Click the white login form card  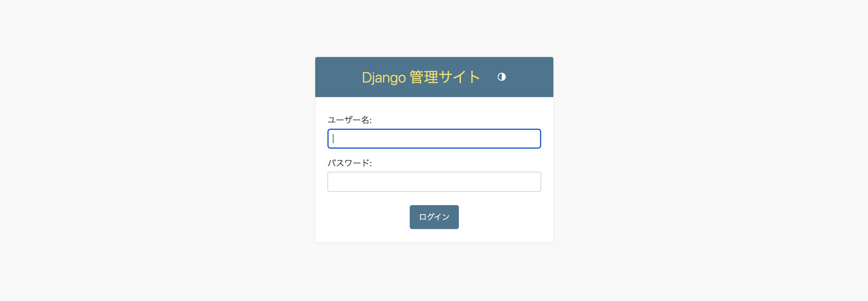(434, 236)
